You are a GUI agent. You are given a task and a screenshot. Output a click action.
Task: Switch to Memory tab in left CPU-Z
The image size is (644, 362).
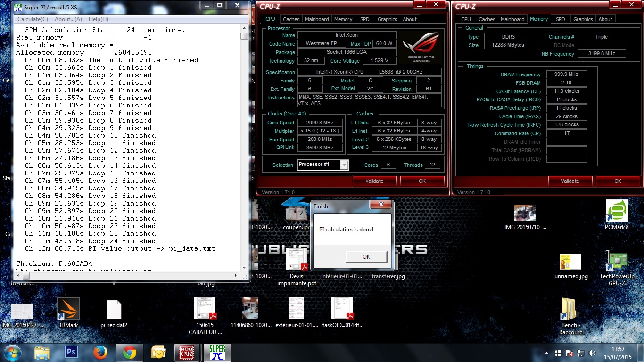[x=343, y=19]
